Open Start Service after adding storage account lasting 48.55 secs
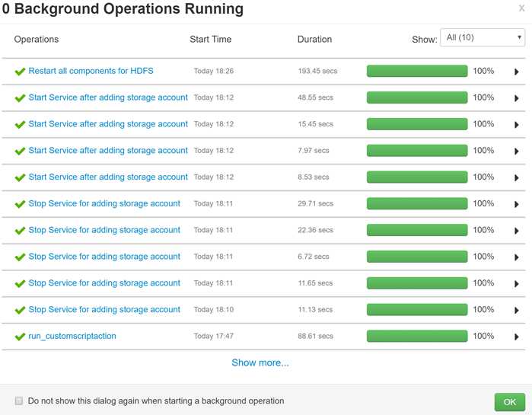Viewport: 532px width, 415px height. click(108, 97)
